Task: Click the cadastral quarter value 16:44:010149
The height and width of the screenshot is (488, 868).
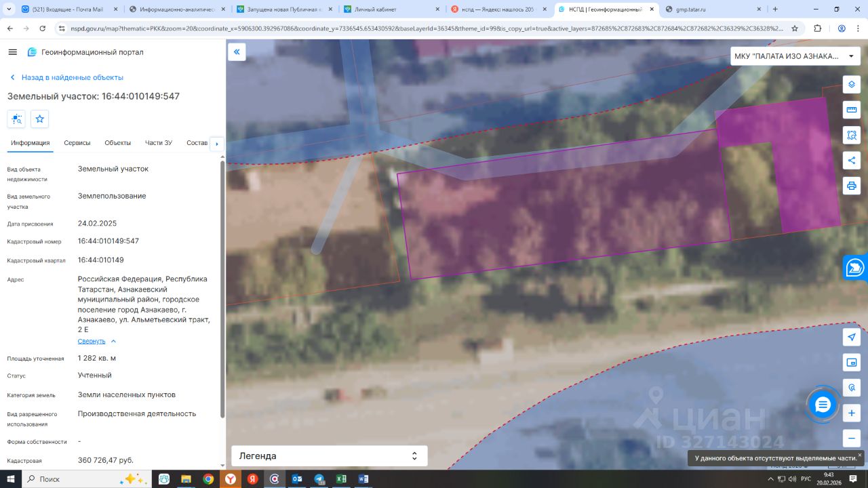Action: [x=101, y=260]
